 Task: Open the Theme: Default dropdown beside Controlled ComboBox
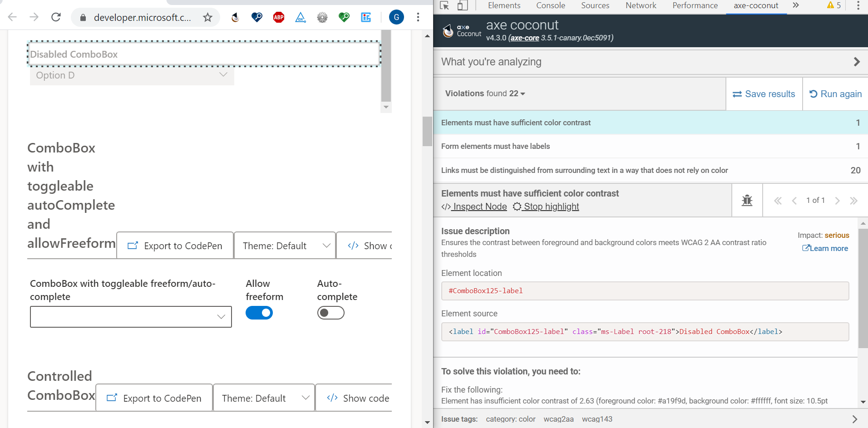tap(264, 398)
